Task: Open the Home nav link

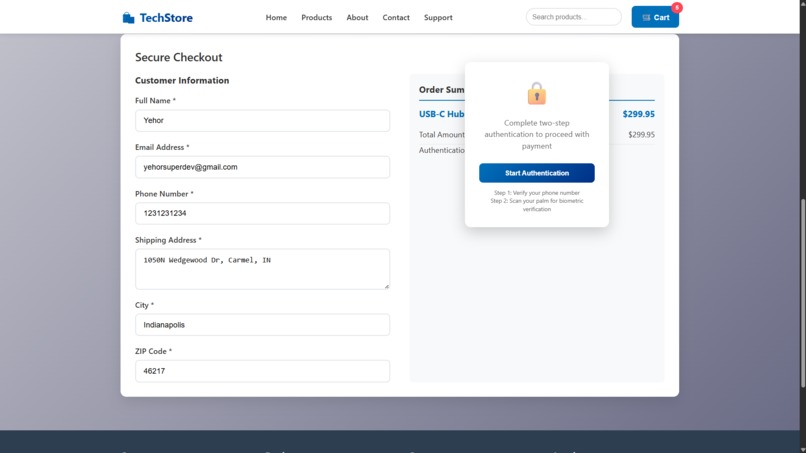Action: tap(276, 17)
